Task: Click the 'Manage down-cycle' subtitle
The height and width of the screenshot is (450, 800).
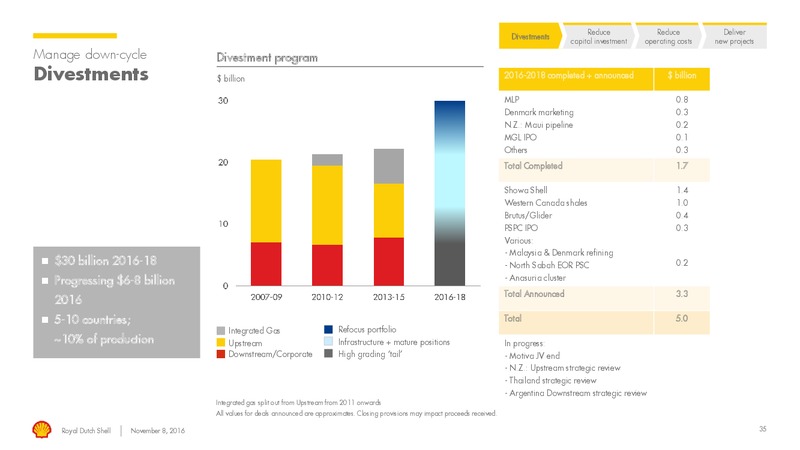Action: click(x=90, y=55)
